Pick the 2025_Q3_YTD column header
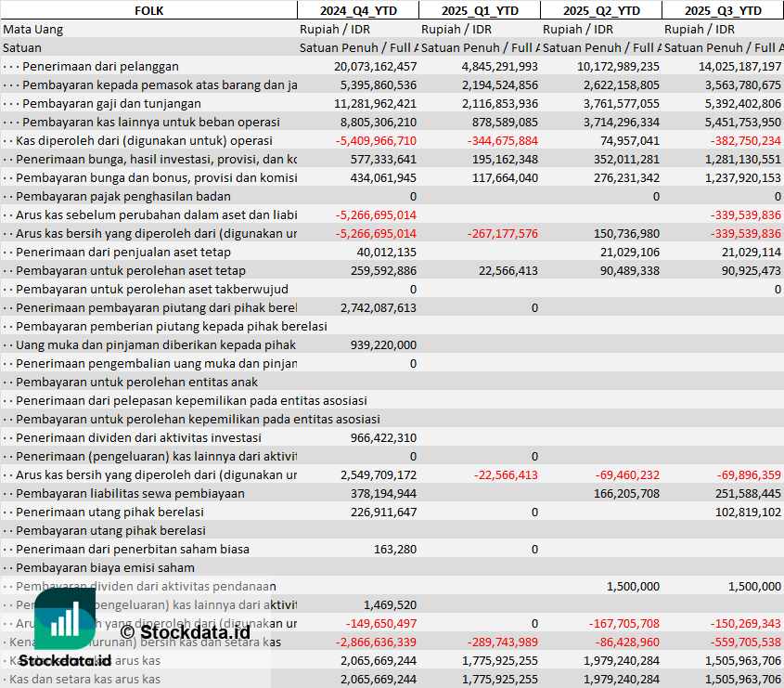This screenshot has height=688, width=784. [723, 10]
